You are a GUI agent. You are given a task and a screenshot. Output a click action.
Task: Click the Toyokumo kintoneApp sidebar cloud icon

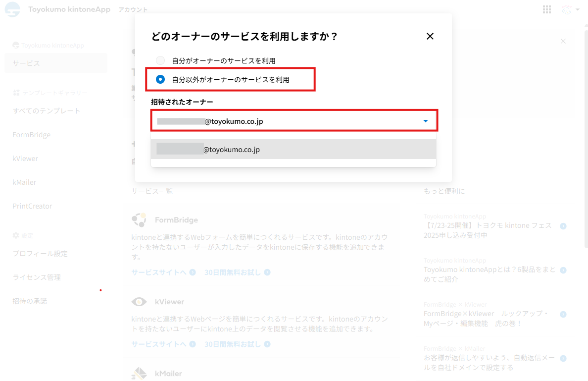[x=16, y=45]
